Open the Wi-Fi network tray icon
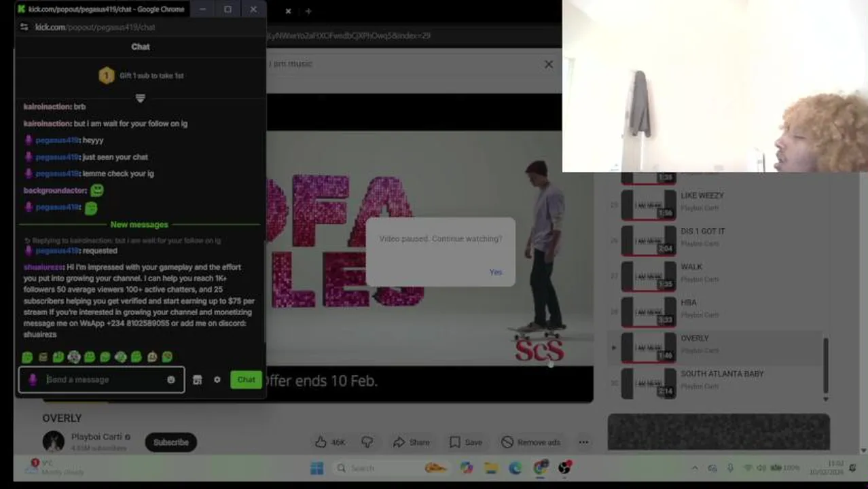This screenshot has height=489, width=868. [748, 468]
